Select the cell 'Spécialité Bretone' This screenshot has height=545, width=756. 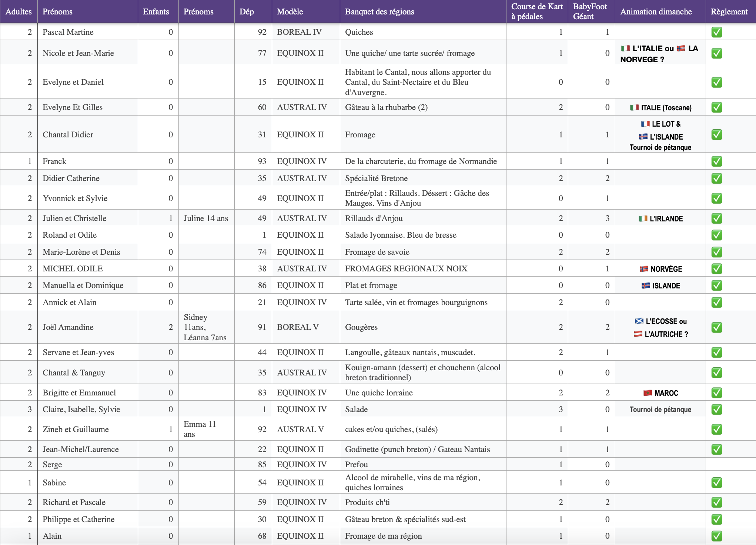point(423,178)
